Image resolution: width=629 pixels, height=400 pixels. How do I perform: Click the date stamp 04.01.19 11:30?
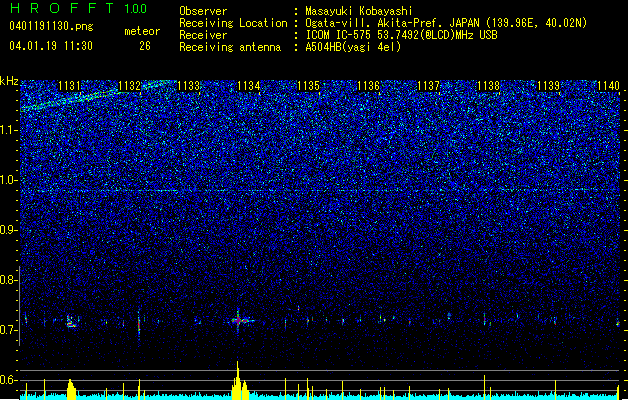51,46
